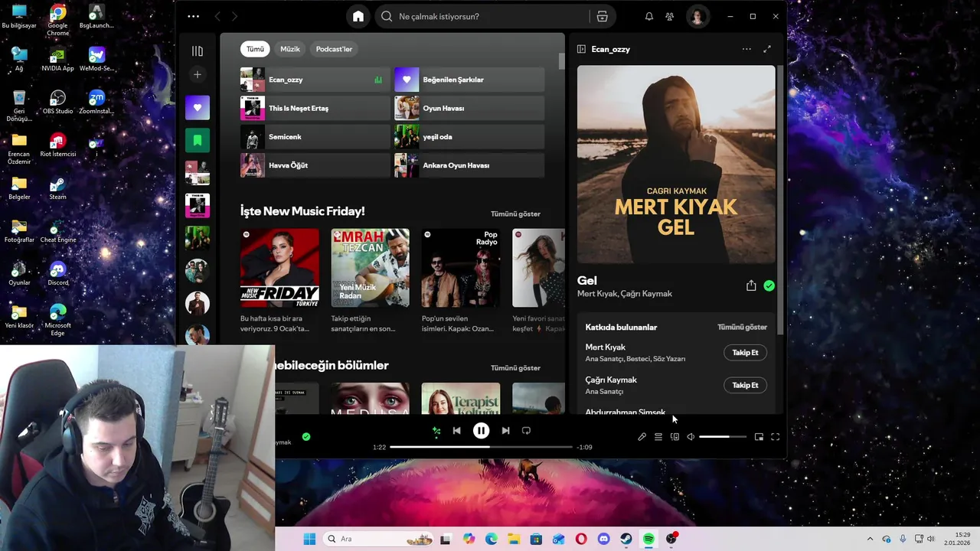This screenshot has width=980, height=551.
Task: Open Terapist Koltuğu episode thumbnail
Action: [x=461, y=399]
